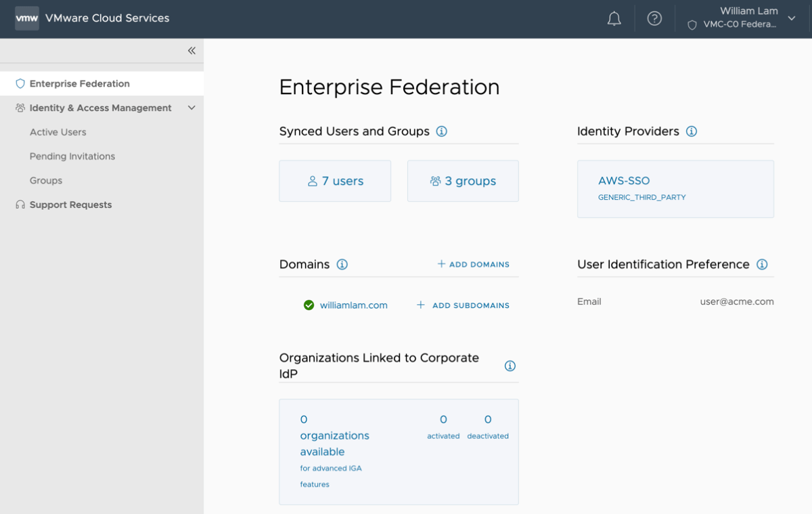Show info for Identity Providers

[x=692, y=131]
